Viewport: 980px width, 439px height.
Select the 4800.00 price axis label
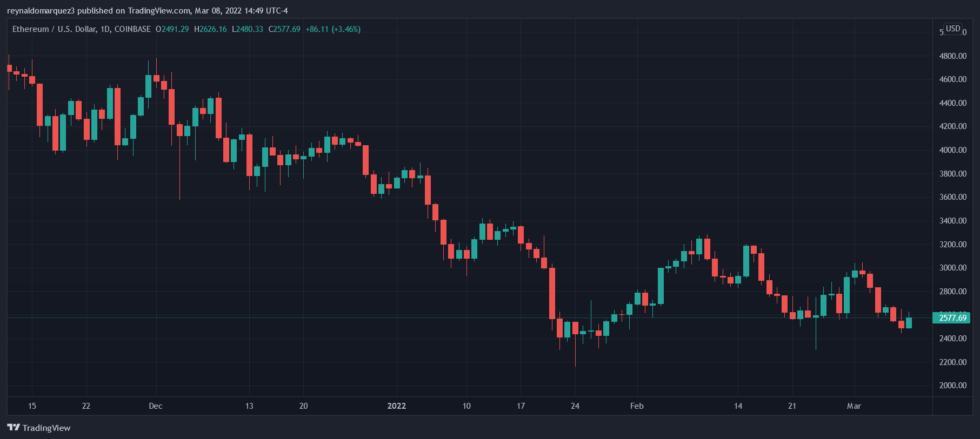(x=952, y=56)
